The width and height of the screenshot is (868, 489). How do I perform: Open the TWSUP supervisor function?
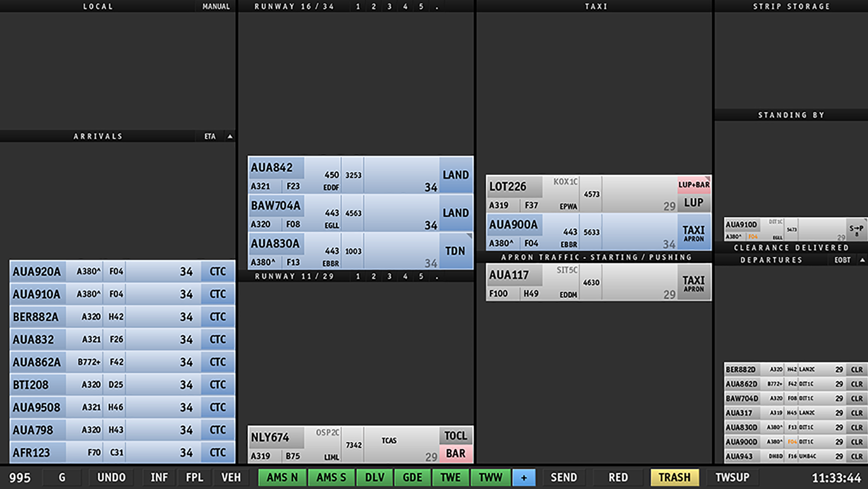tap(731, 477)
